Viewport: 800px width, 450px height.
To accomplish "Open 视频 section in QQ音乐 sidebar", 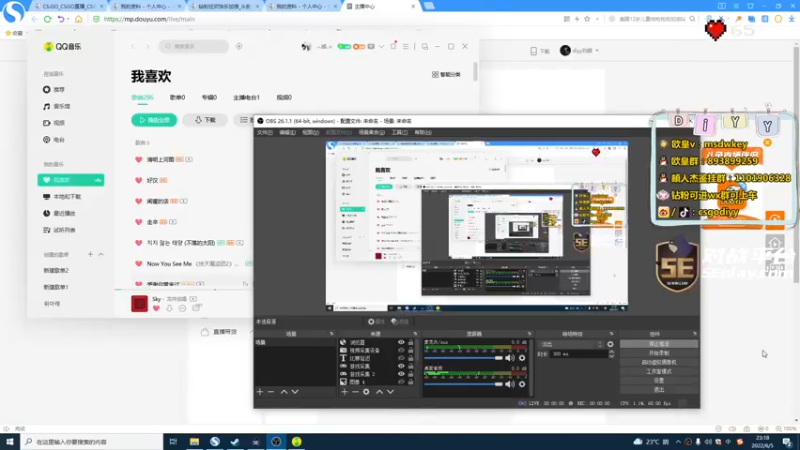I will 54,123.
